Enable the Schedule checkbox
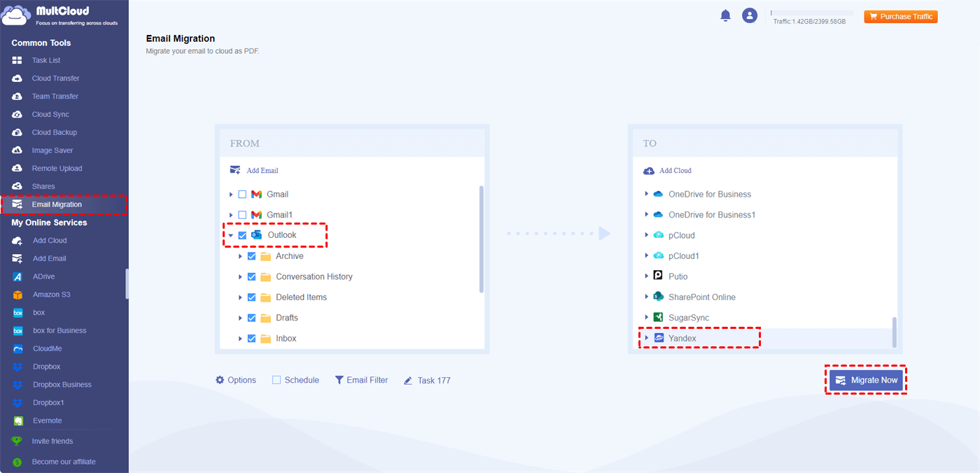Viewport: 980px width, 473px height. 276,380
